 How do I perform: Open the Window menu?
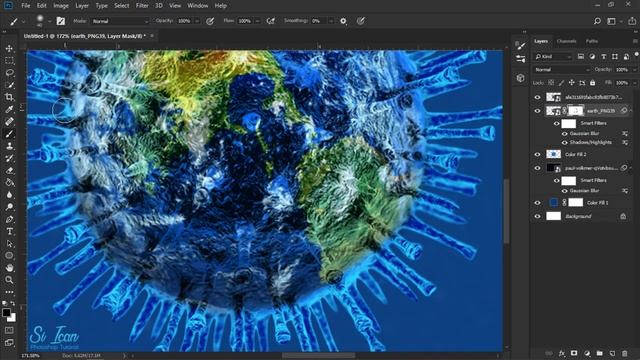click(198, 6)
